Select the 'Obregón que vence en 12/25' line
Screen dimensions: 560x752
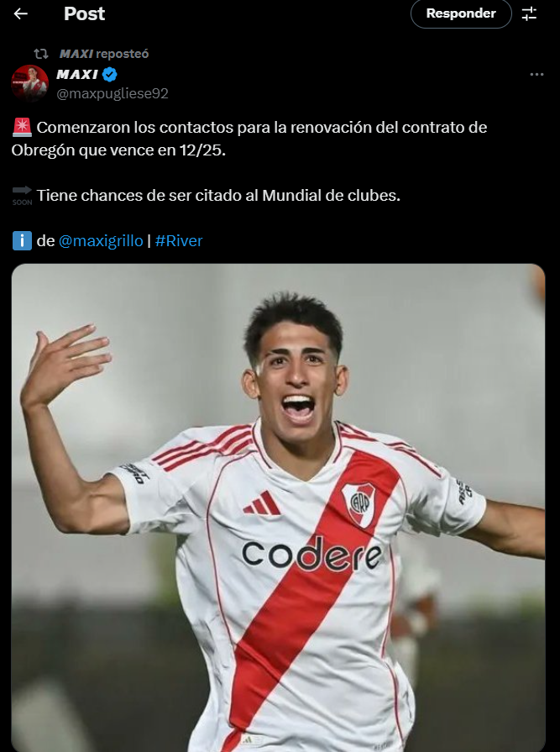(118, 150)
